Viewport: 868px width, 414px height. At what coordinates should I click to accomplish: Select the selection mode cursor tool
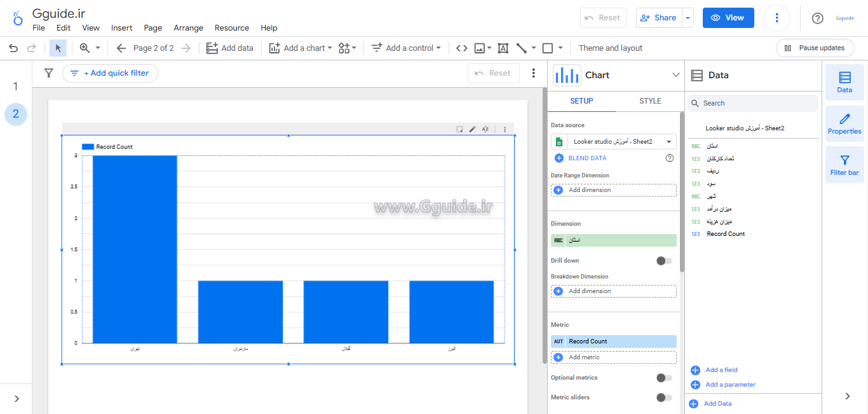(x=58, y=48)
